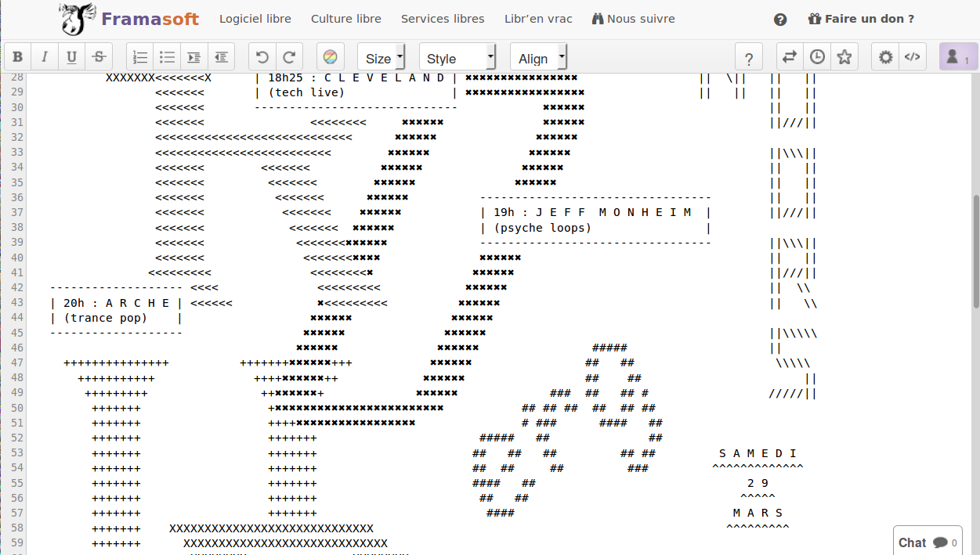Toggle italic text formatting

point(45,57)
